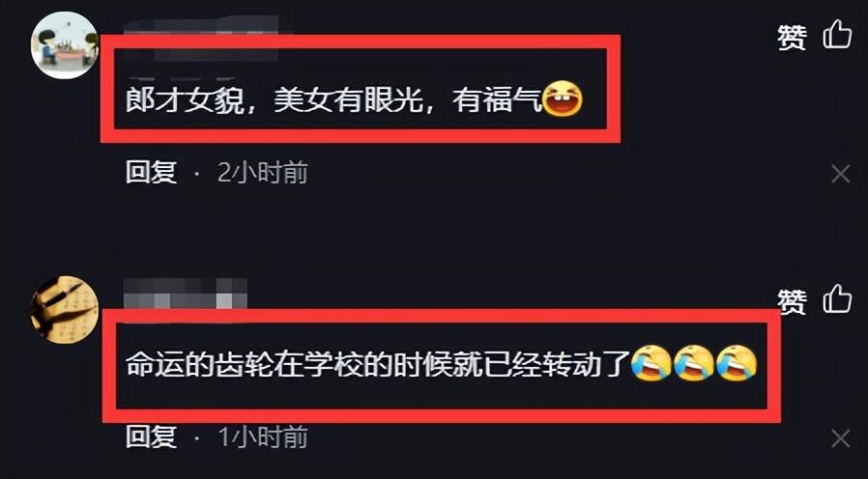This screenshot has width=868, height=479.
Task: Like the 郎才女貌 comment with thumbs-up
Action: pyautogui.click(x=837, y=35)
